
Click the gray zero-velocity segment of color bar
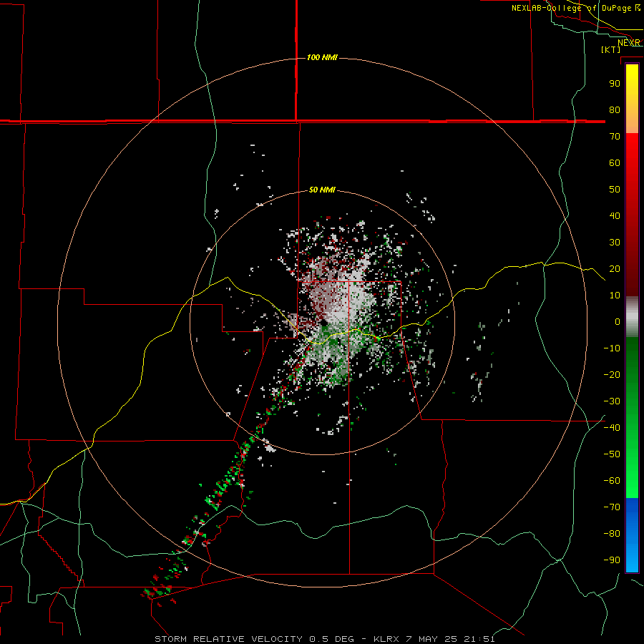pyautogui.click(x=632, y=317)
